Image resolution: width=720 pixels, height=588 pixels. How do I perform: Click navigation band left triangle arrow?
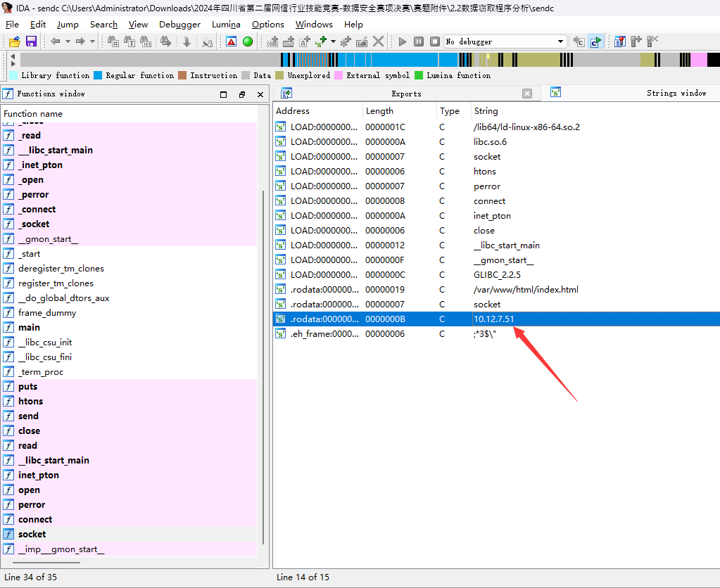pos(13,56)
